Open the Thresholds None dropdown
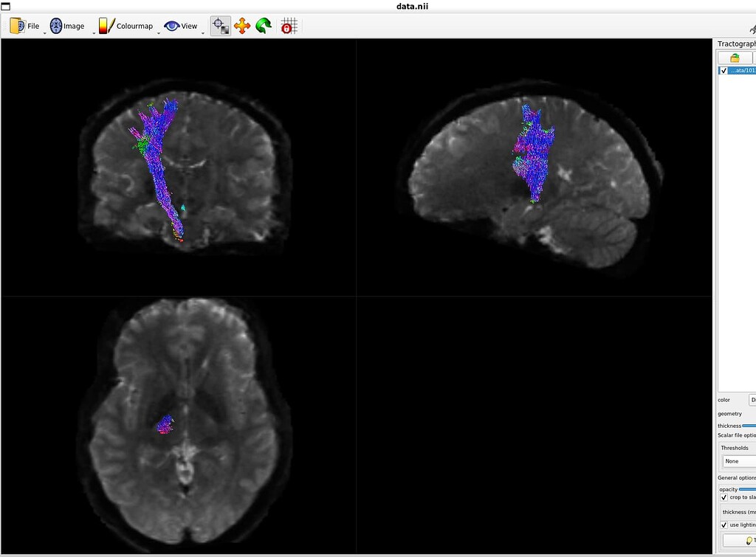 click(738, 461)
